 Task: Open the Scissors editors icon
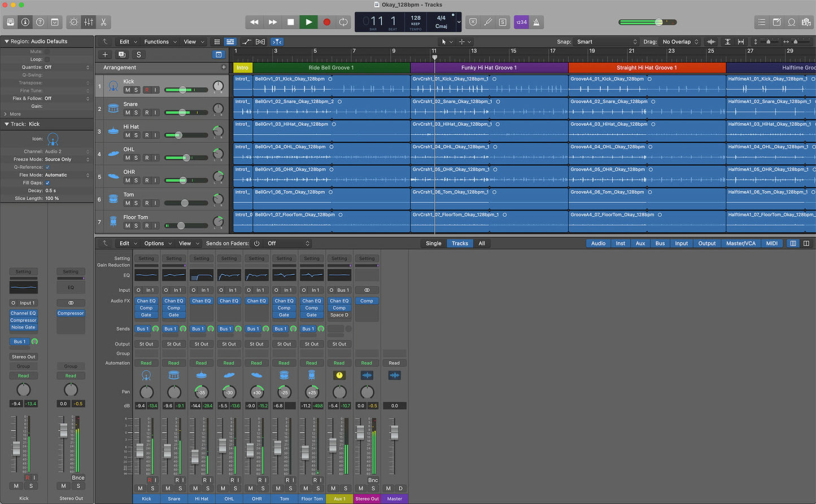click(104, 22)
